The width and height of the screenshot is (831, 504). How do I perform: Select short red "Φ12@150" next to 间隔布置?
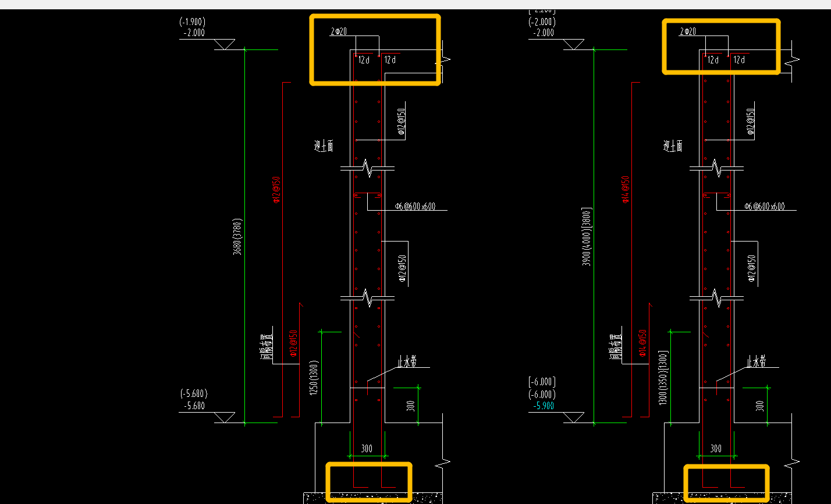coord(294,343)
